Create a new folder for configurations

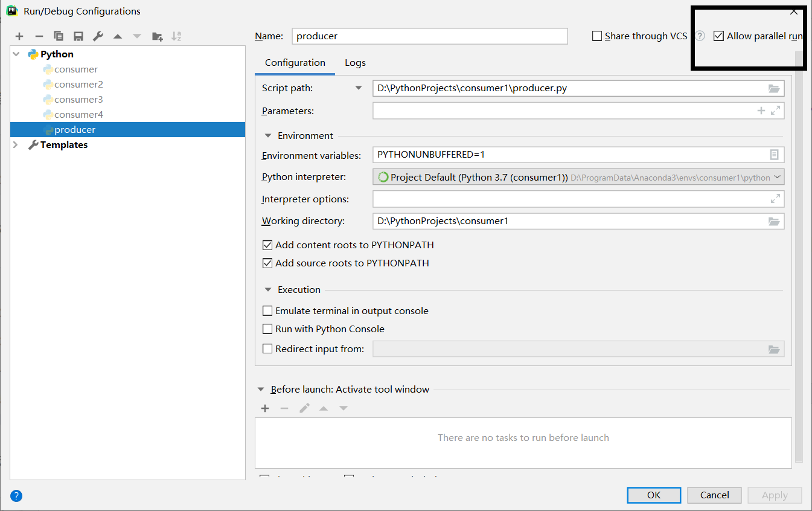[x=157, y=36]
